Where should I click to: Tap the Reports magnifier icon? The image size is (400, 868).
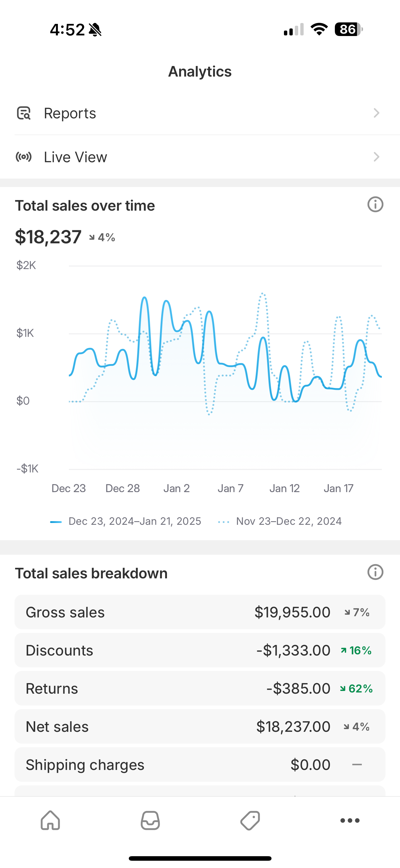click(24, 113)
